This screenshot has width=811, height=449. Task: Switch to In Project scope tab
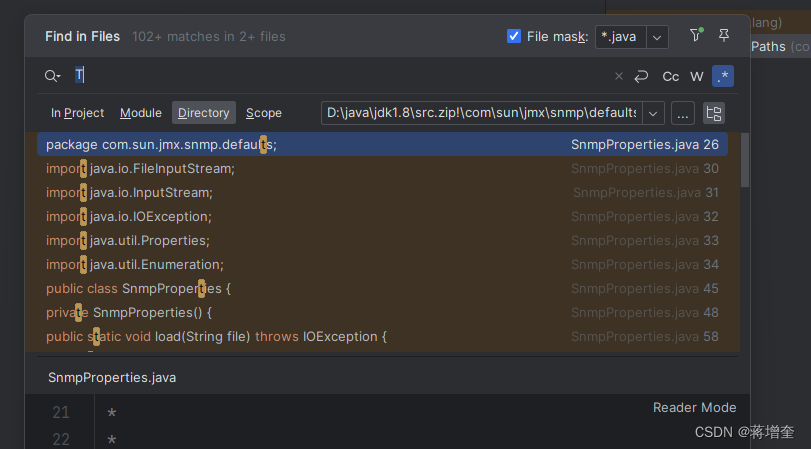pyautogui.click(x=78, y=113)
